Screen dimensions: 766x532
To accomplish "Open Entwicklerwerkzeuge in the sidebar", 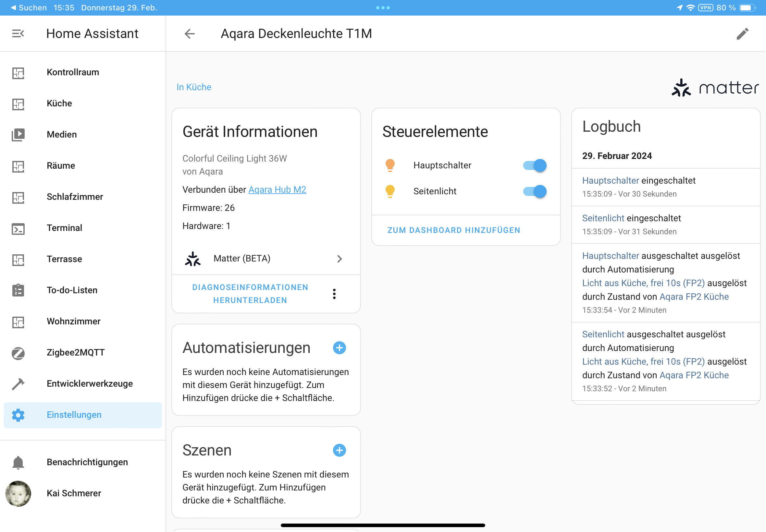I will click(x=89, y=384).
